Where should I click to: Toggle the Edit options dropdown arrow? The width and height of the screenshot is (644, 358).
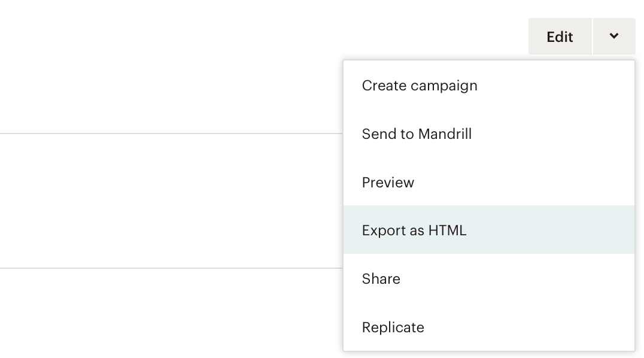coord(614,37)
